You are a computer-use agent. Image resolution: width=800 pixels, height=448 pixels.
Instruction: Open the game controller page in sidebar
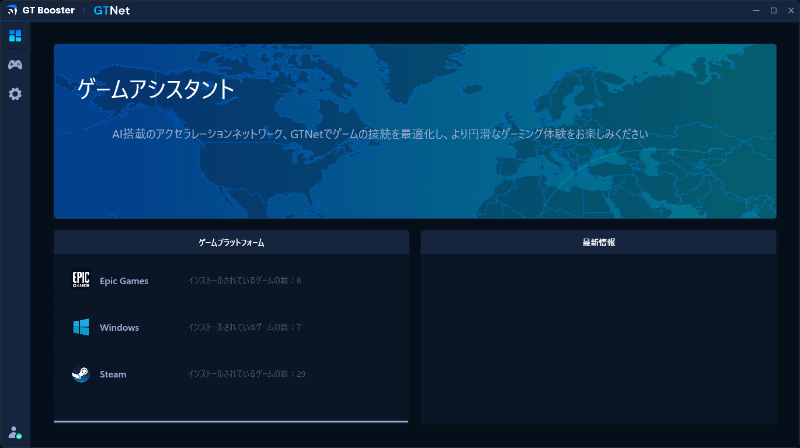click(x=15, y=65)
